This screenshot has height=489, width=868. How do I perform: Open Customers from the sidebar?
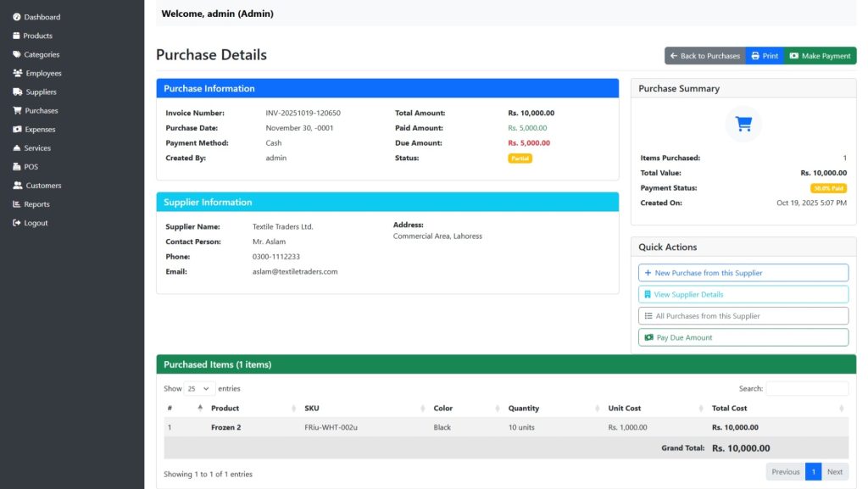[x=42, y=186]
